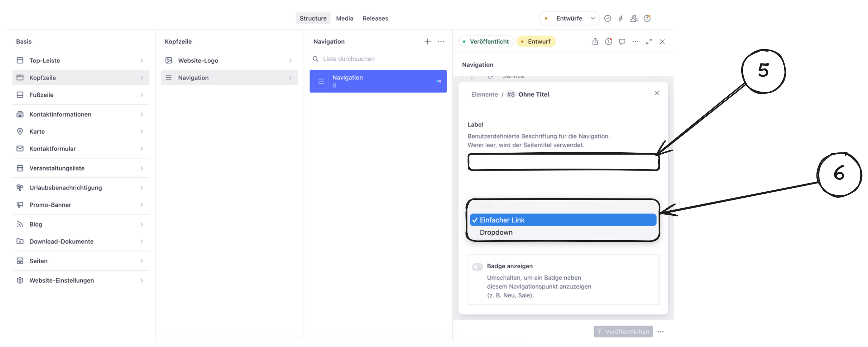Select the Einfacher Link option
Viewport: 868px width, 347px height.
coord(563,220)
